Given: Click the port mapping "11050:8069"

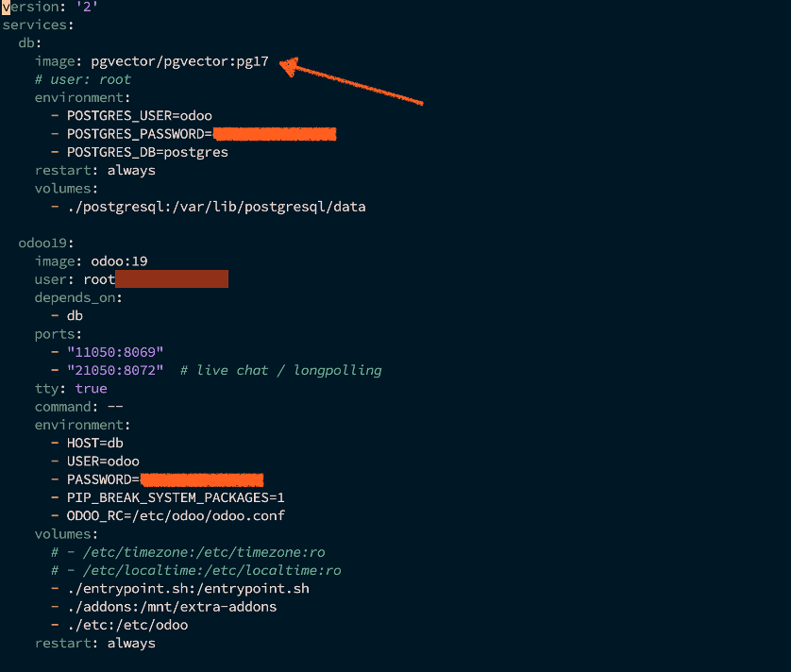Looking at the screenshot, I should click(x=115, y=352).
